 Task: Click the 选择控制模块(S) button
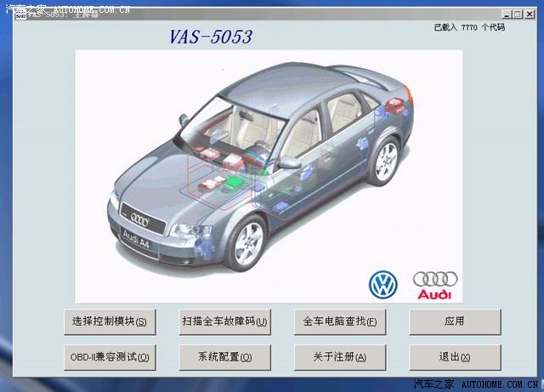110,321
